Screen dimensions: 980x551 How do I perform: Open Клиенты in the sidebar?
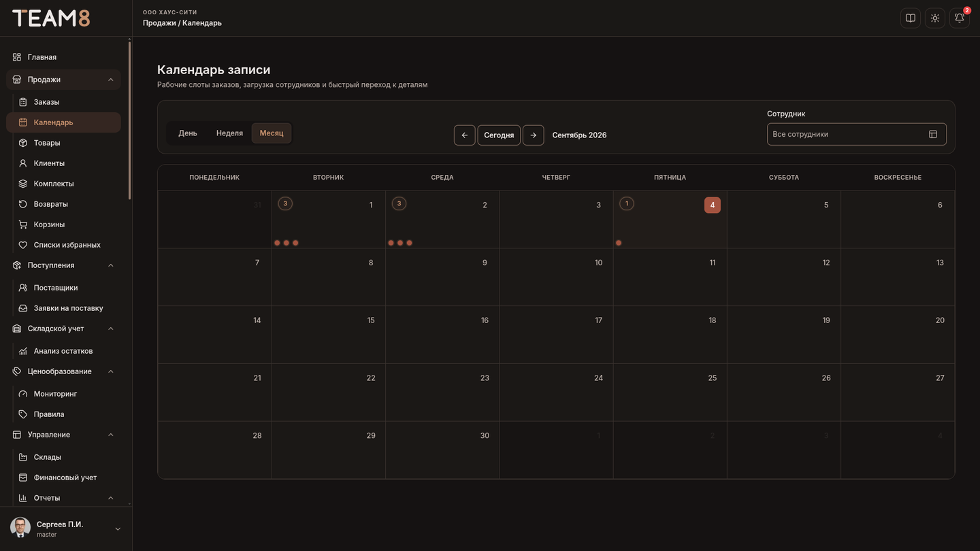pyautogui.click(x=63, y=163)
